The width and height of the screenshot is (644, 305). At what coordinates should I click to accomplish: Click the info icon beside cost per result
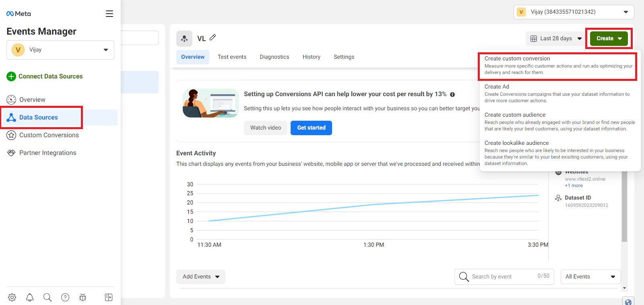click(452, 95)
